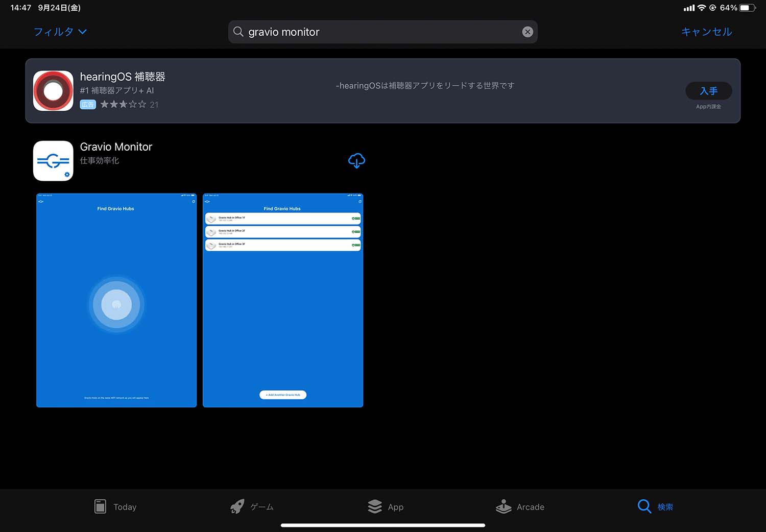Click the 仕事効率化 category text
The height and width of the screenshot is (532, 766).
100,160
